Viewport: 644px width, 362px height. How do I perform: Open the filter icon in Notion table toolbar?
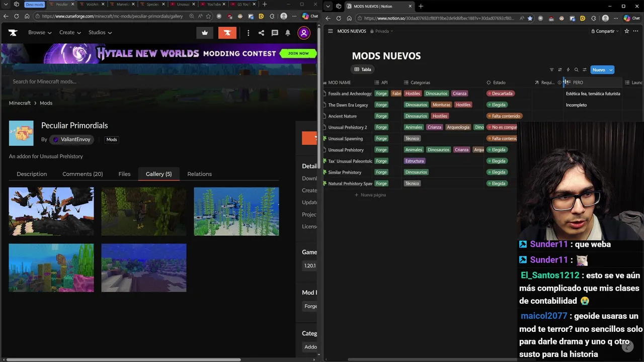(551, 70)
